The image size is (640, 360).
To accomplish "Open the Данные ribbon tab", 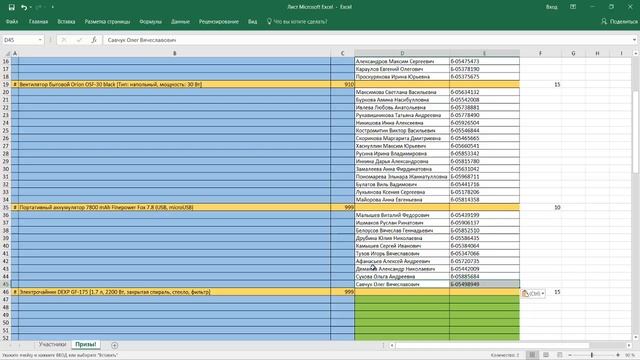I will [x=180, y=22].
